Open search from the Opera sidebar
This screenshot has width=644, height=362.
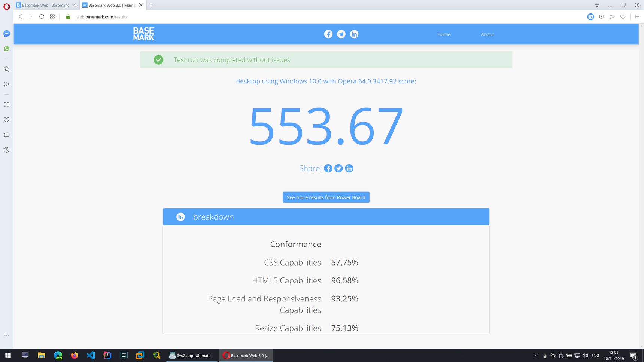coord(7,69)
